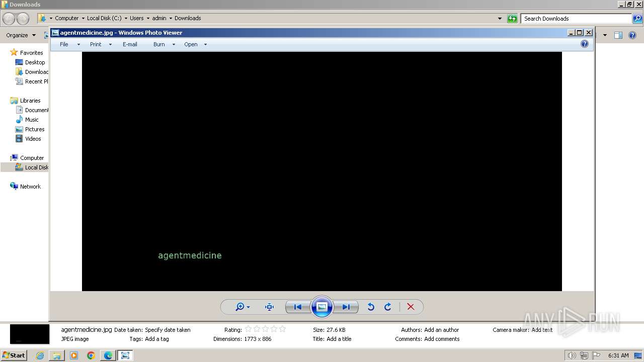This screenshot has width=644, height=362.
Task: Launch Windows Media Player from taskbar
Action: point(74,355)
